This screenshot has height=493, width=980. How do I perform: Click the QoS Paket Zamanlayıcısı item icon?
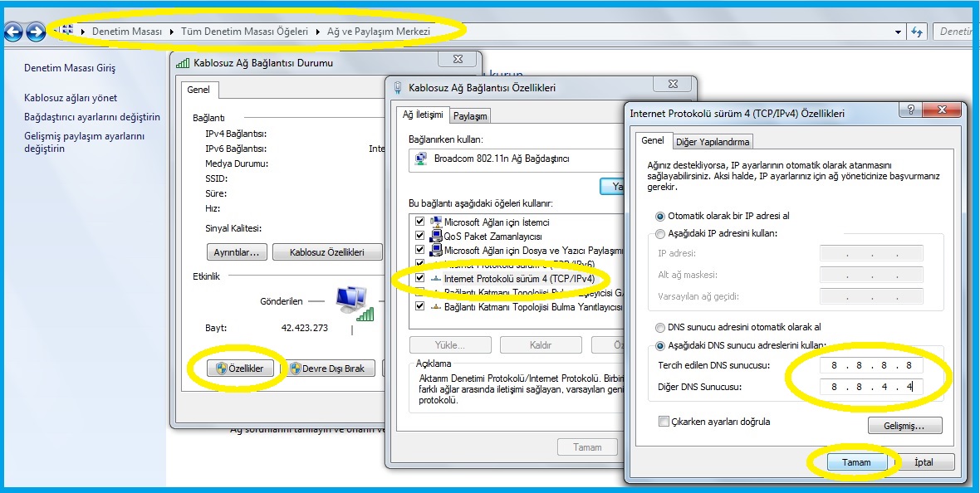[435, 236]
